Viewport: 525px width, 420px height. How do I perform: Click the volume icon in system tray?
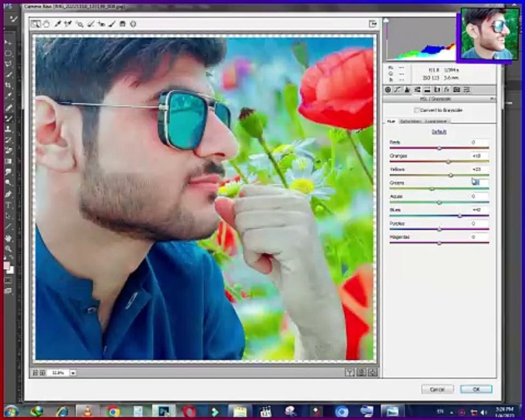pyautogui.click(x=483, y=412)
